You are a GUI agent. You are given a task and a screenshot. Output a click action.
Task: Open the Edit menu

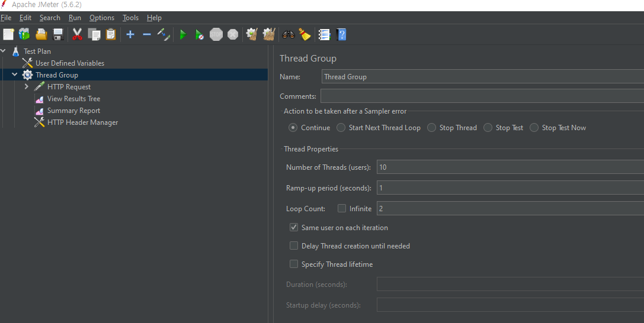(x=25, y=18)
